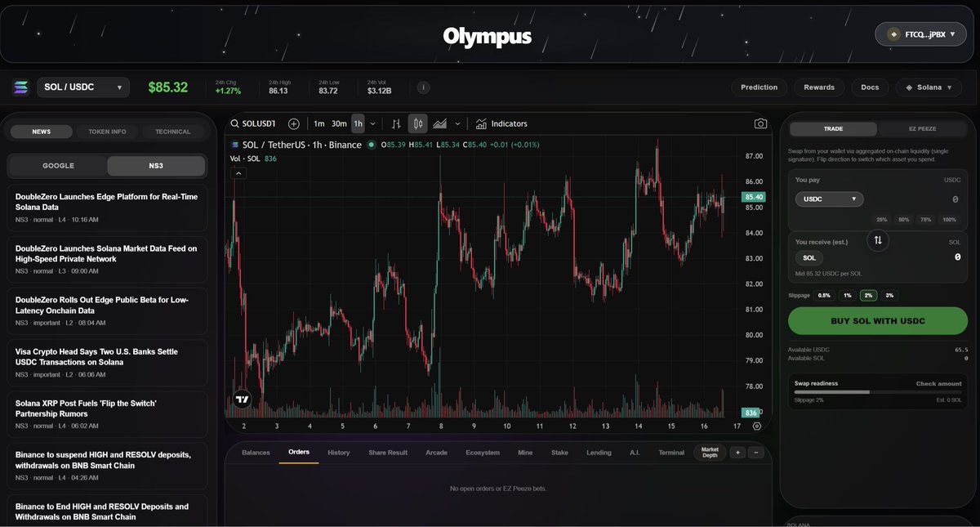980x527 pixels.
Task: Open the History tab
Action: click(x=339, y=453)
